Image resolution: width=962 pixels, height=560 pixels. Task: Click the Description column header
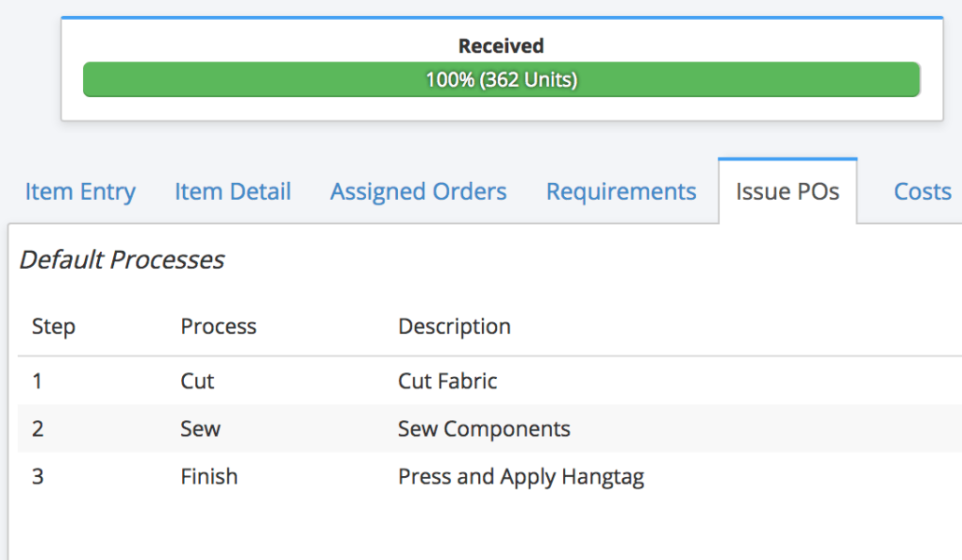click(454, 327)
